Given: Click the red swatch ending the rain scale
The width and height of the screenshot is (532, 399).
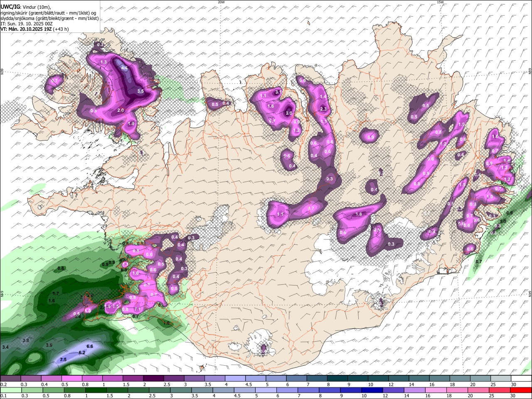Looking at the screenshot, I should click(521, 390).
